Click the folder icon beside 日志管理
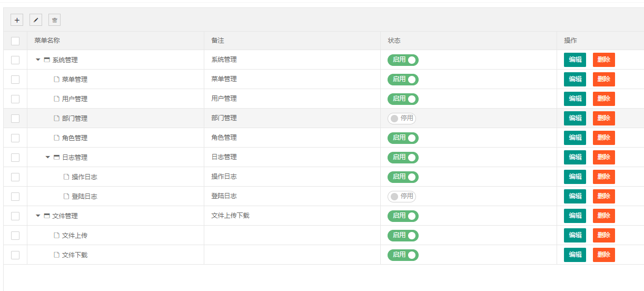The image size is (644, 291). (57, 158)
